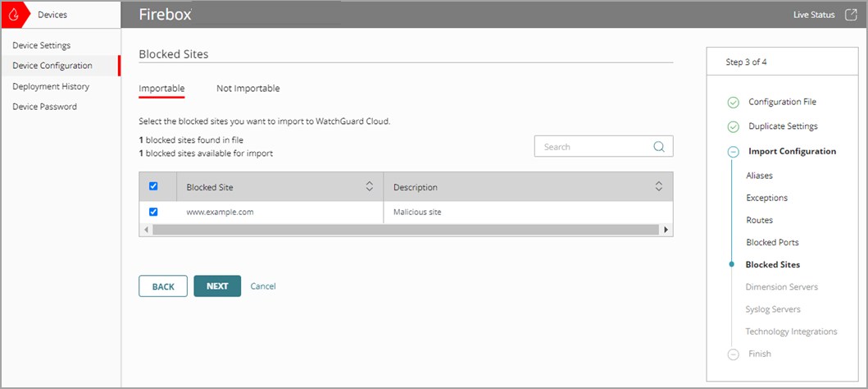Click the Blocked Sites page heading
The height and width of the screenshot is (389, 868).
(x=173, y=53)
